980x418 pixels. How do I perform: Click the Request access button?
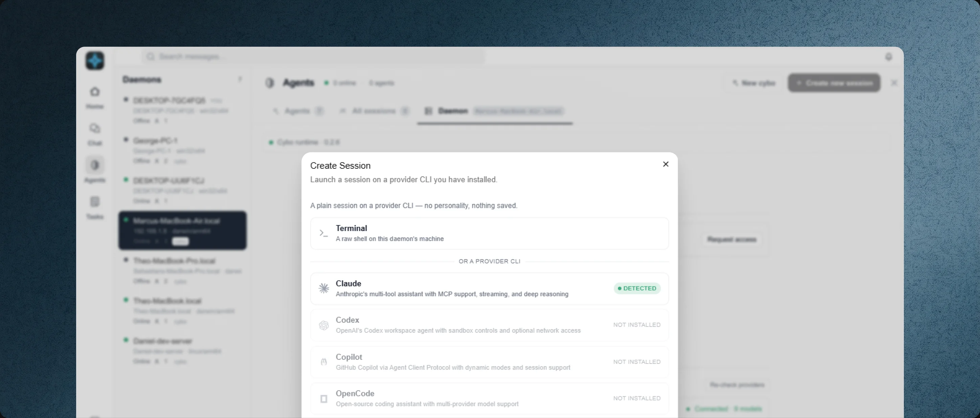(x=732, y=239)
